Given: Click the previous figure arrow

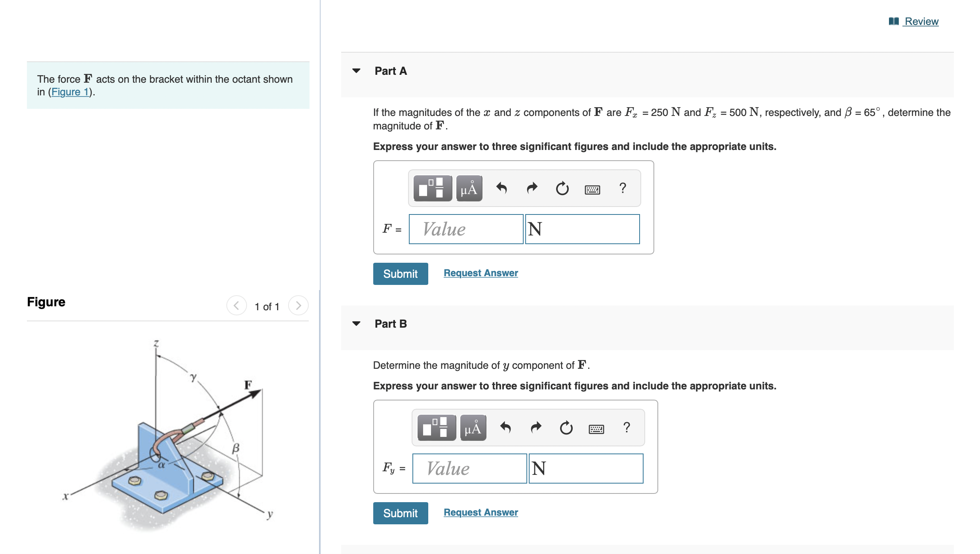Looking at the screenshot, I should [x=236, y=305].
